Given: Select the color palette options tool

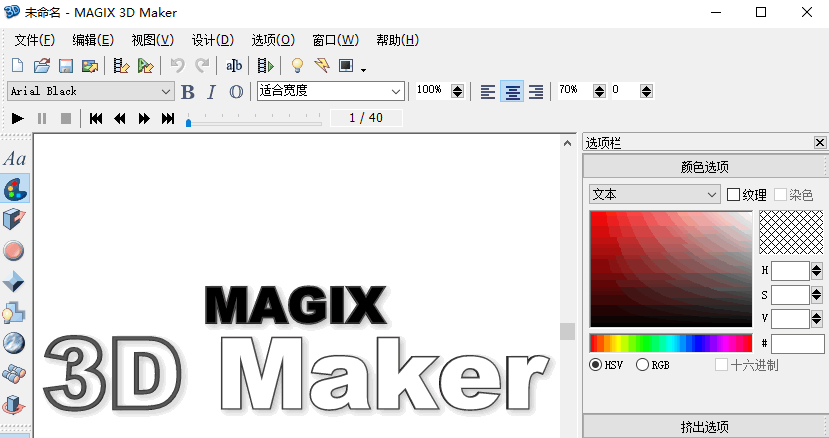Looking at the screenshot, I should point(15,189).
